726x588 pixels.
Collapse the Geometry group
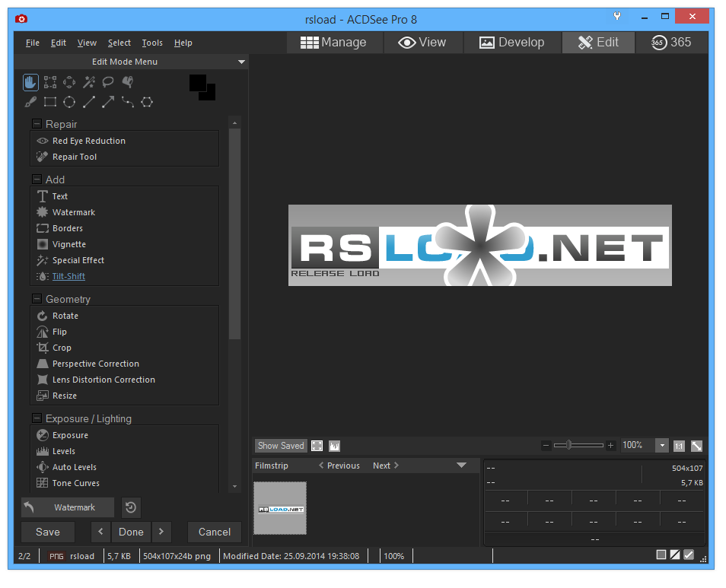click(37, 299)
